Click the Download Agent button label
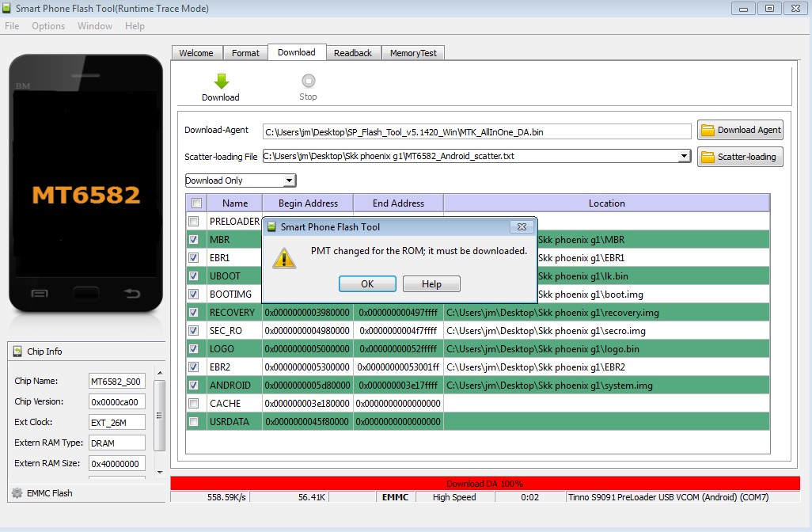The width and height of the screenshot is (812, 532). click(x=749, y=130)
